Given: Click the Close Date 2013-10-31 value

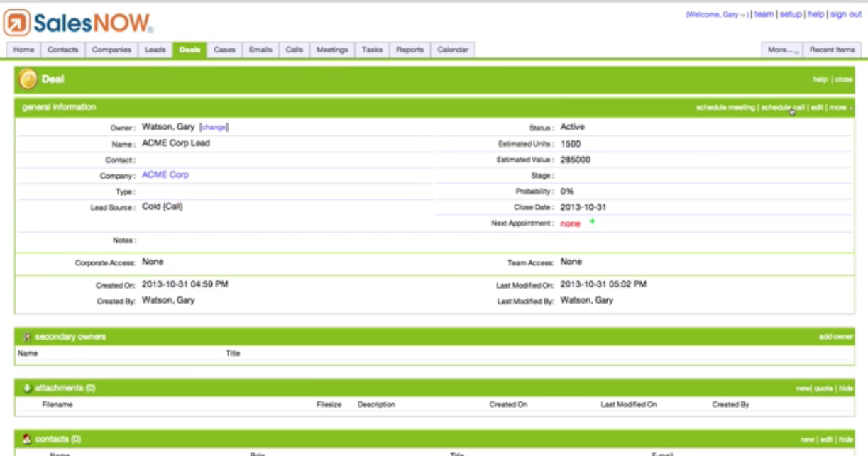Looking at the screenshot, I should (x=583, y=208).
